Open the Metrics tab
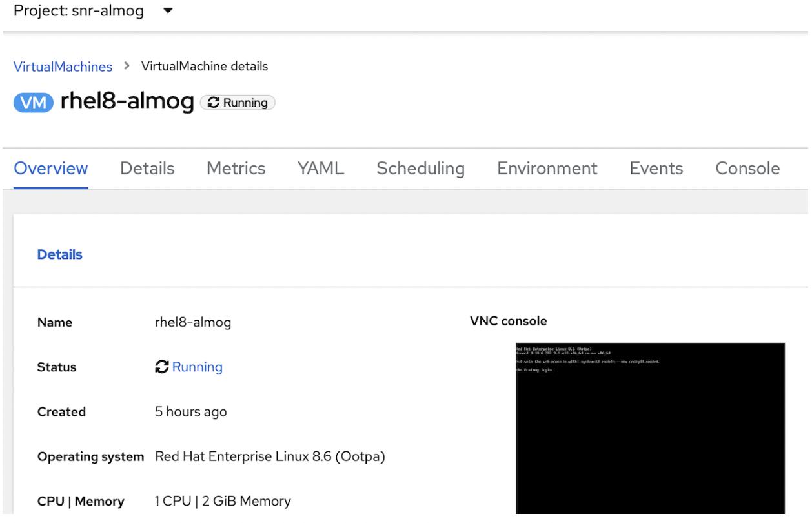812x523 pixels. (236, 169)
